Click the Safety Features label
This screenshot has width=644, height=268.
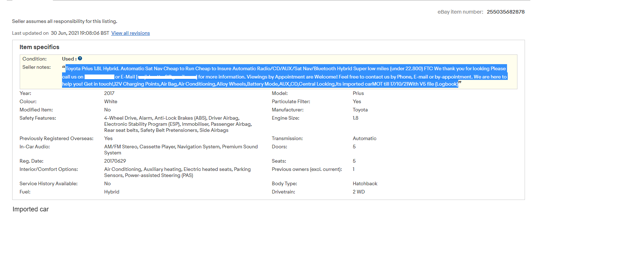(x=38, y=118)
